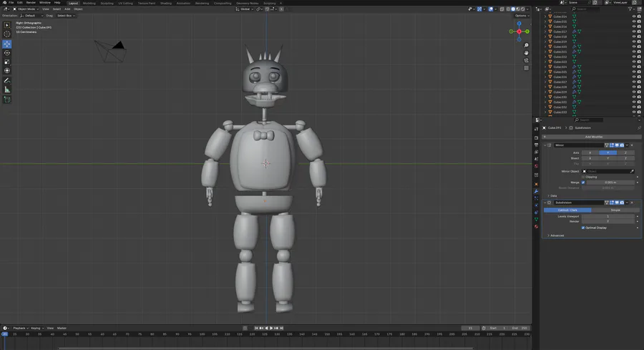Activate the Scale tool

tap(7, 62)
